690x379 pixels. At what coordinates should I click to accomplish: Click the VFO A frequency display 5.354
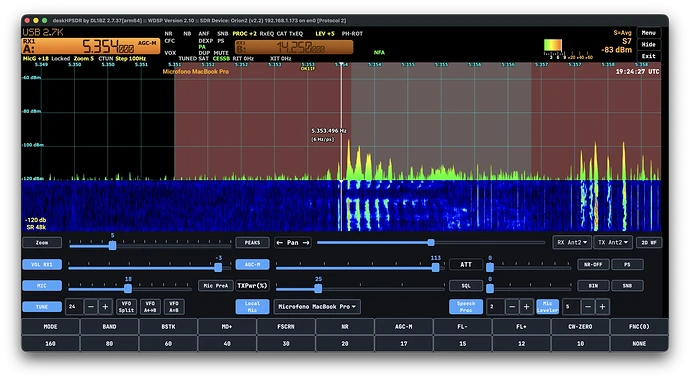click(x=107, y=46)
